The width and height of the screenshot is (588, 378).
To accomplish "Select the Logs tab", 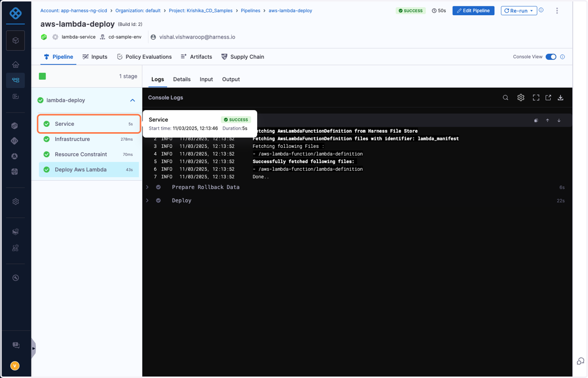I will pyautogui.click(x=158, y=79).
